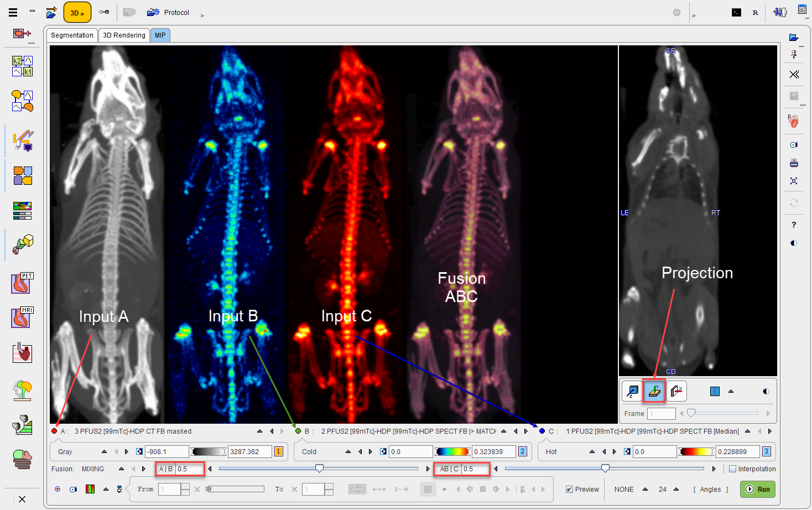Viewport: 812px width, 510px height.
Task: Click the lower threshold field showing -908.1
Action: [166, 451]
